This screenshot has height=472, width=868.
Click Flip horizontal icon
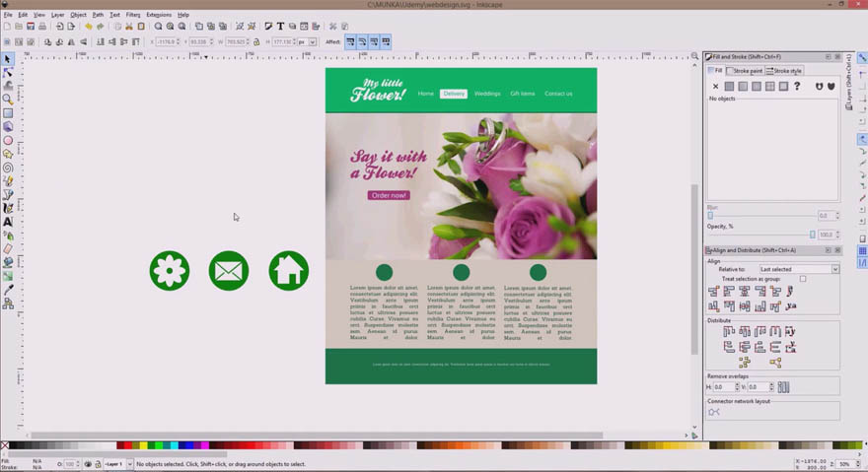point(71,42)
